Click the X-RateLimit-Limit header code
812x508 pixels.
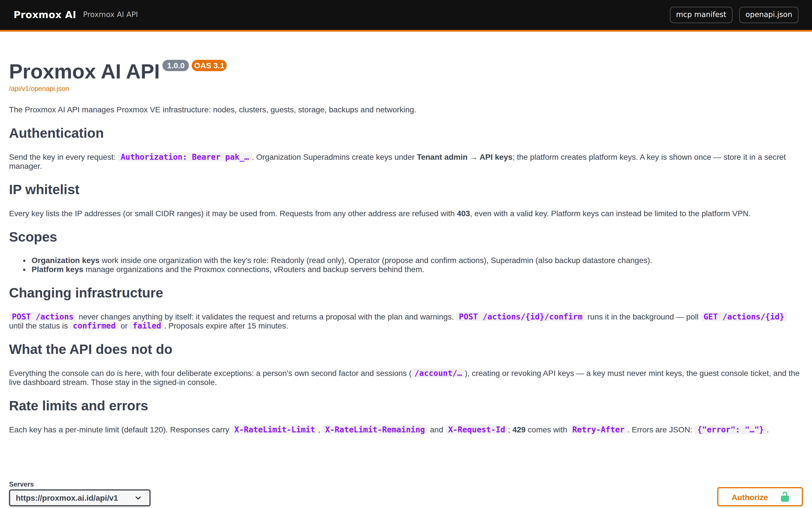point(274,430)
